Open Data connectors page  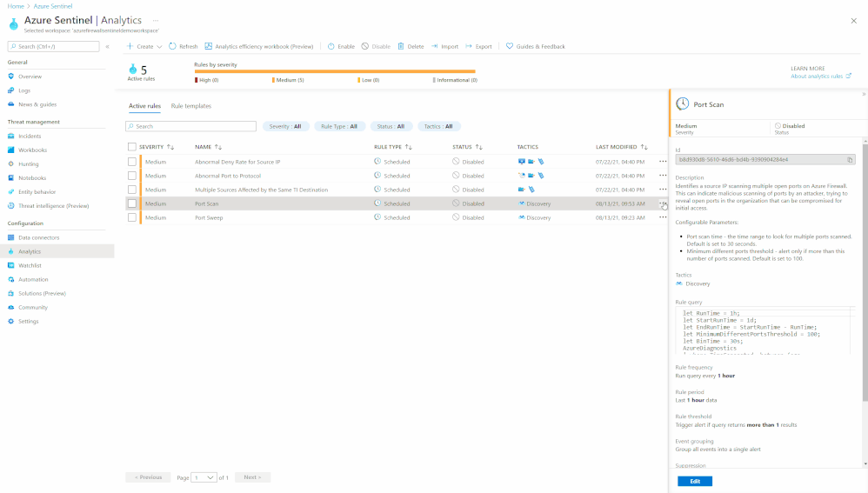(39, 237)
